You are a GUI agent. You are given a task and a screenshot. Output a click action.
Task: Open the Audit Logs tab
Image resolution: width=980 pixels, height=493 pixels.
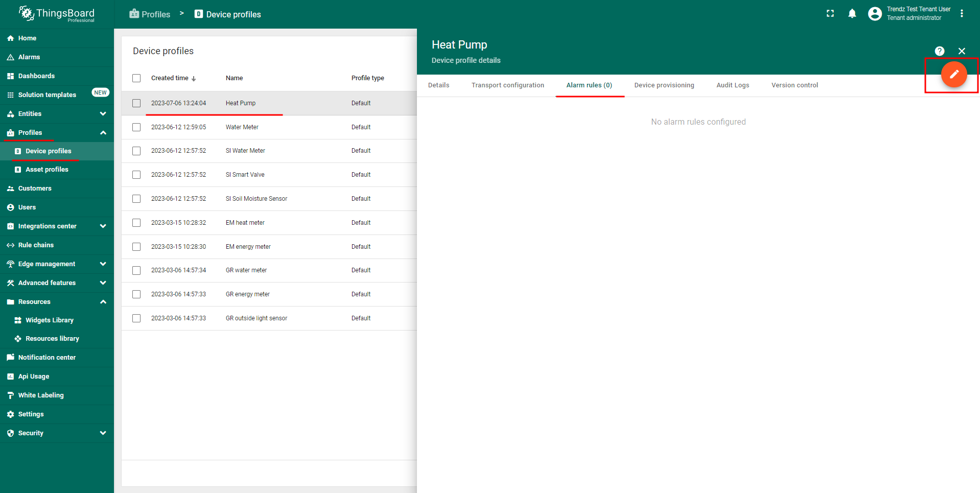click(x=732, y=85)
